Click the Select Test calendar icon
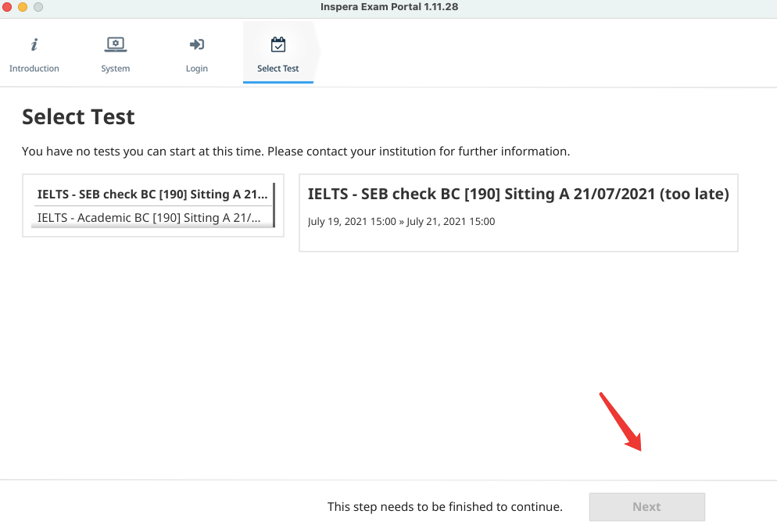The height and width of the screenshot is (532, 777). pos(277,45)
